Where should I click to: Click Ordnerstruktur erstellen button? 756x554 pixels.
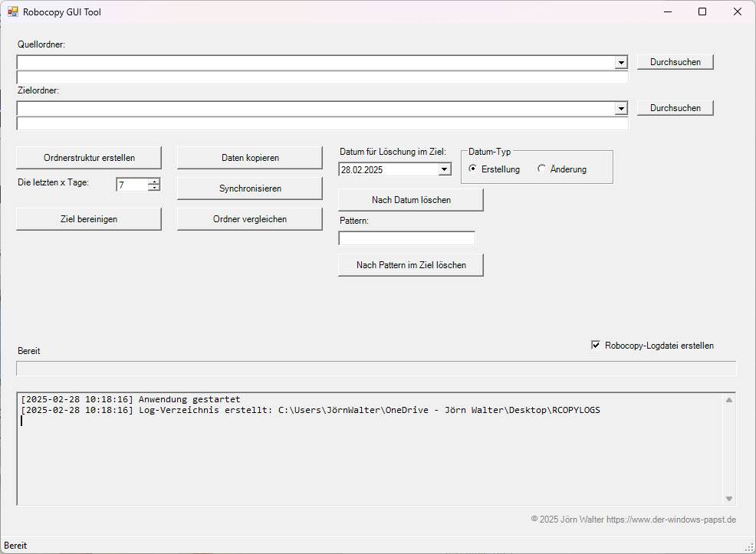pos(89,158)
